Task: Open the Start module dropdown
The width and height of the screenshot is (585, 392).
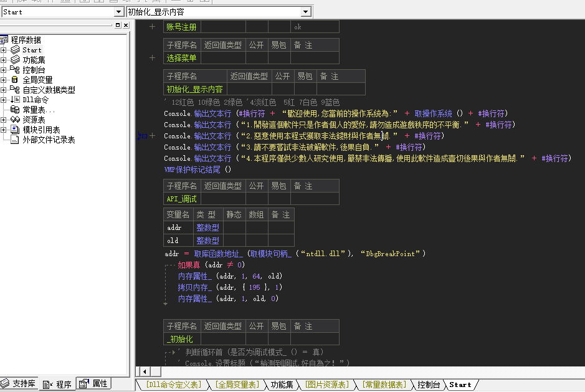Action: [118, 12]
